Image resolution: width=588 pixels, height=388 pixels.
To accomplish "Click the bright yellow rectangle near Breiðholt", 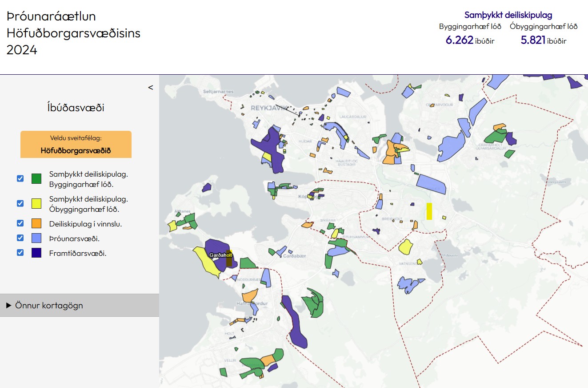I will click(x=429, y=211).
